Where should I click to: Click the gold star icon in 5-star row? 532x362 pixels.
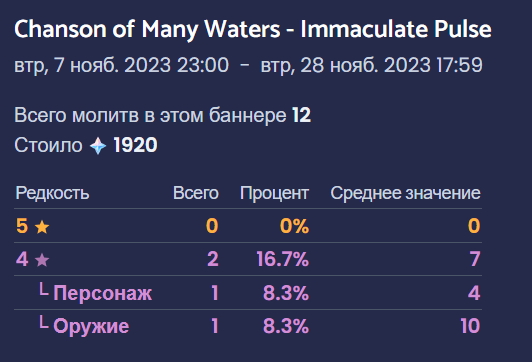42,227
